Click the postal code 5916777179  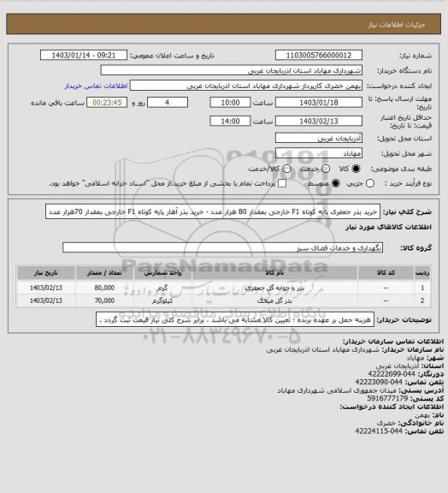coord(387,398)
